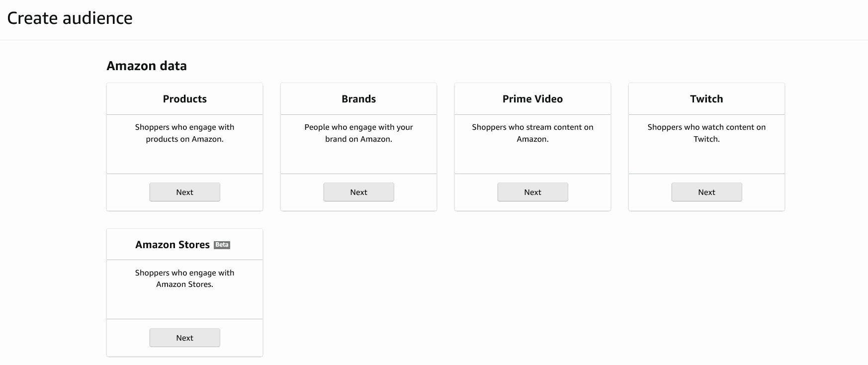Click 'Shoppers who engage with products' description
Screen dimensions: 868x365
[184, 133]
